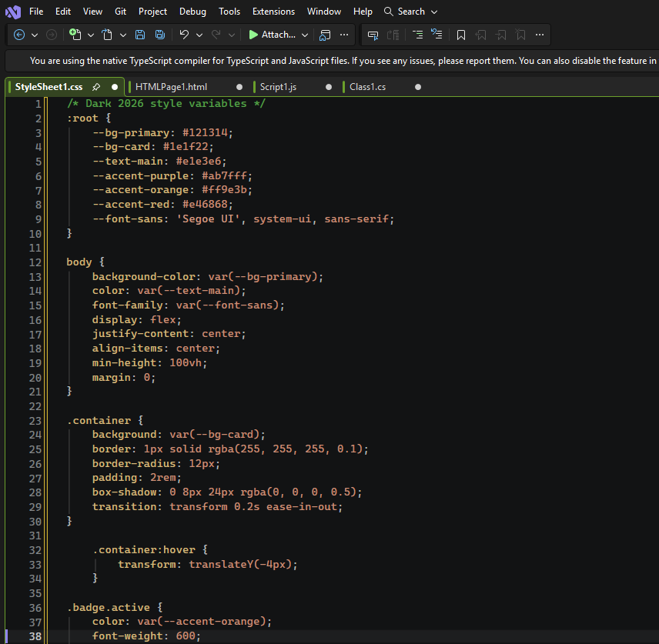Close Class1.cs via its unsaved dot
Viewport: 659px width, 644px height.
[418, 87]
